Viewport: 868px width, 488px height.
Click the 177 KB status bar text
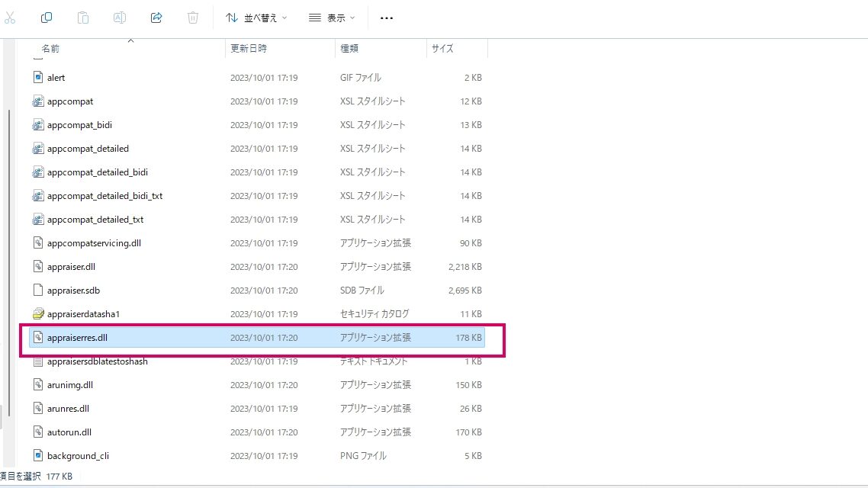pos(59,477)
